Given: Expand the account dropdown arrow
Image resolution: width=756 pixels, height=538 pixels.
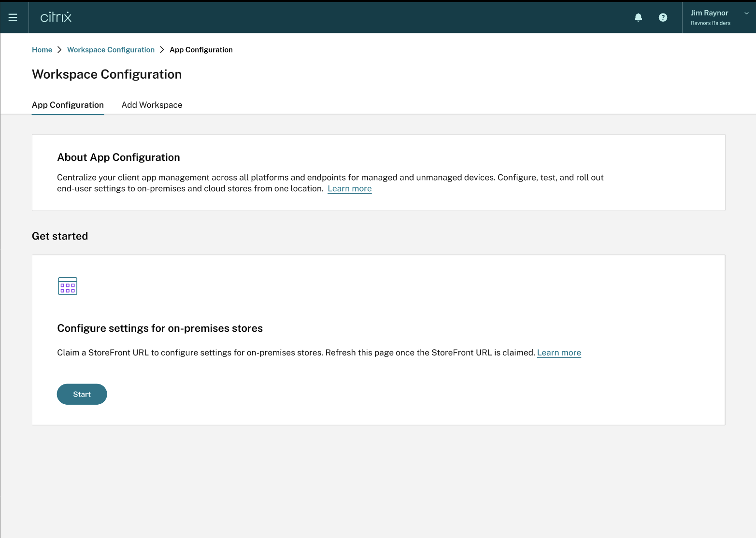Looking at the screenshot, I should pos(746,14).
